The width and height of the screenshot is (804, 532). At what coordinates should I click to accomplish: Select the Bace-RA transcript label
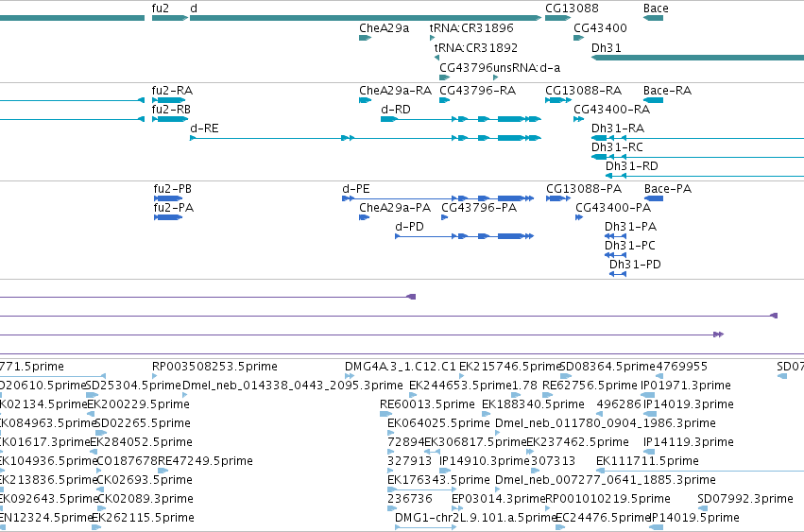point(667,91)
